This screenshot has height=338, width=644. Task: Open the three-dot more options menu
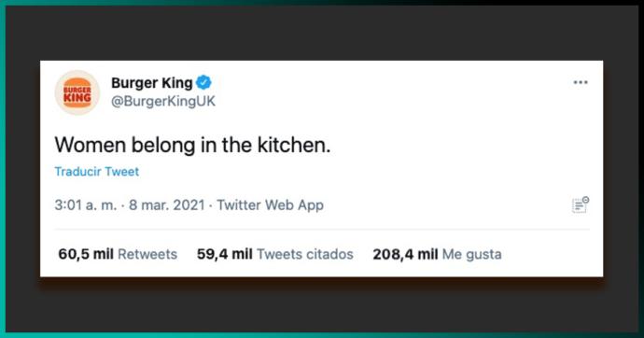coord(581,82)
